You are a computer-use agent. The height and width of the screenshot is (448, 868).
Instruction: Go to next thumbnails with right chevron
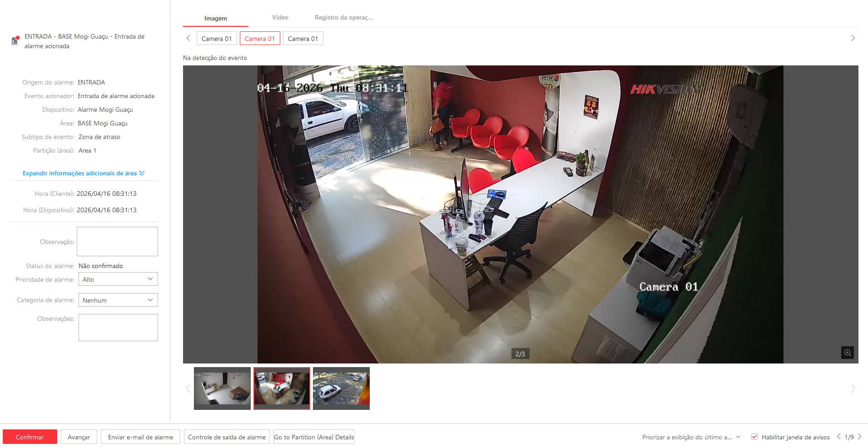pyautogui.click(x=853, y=388)
